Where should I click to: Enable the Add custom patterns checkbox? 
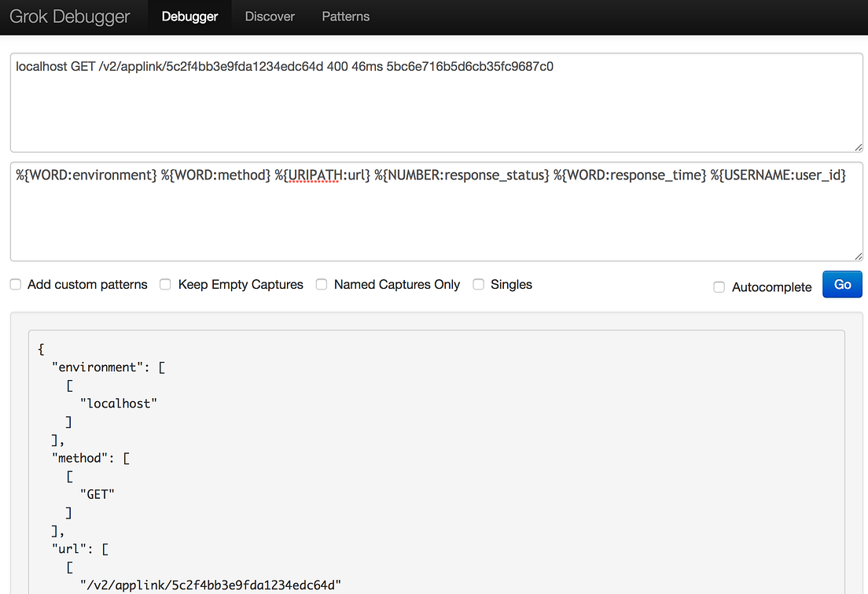click(x=15, y=284)
